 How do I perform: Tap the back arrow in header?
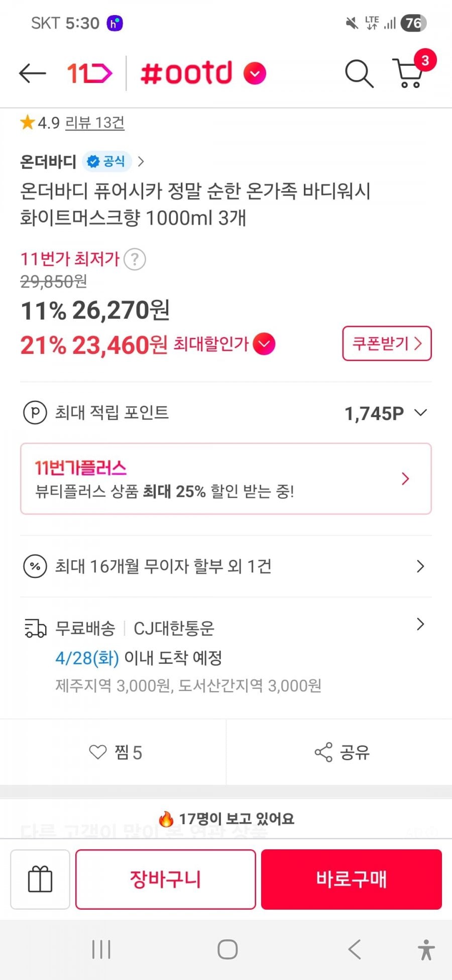pyautogui.click(x=33, y=73)
